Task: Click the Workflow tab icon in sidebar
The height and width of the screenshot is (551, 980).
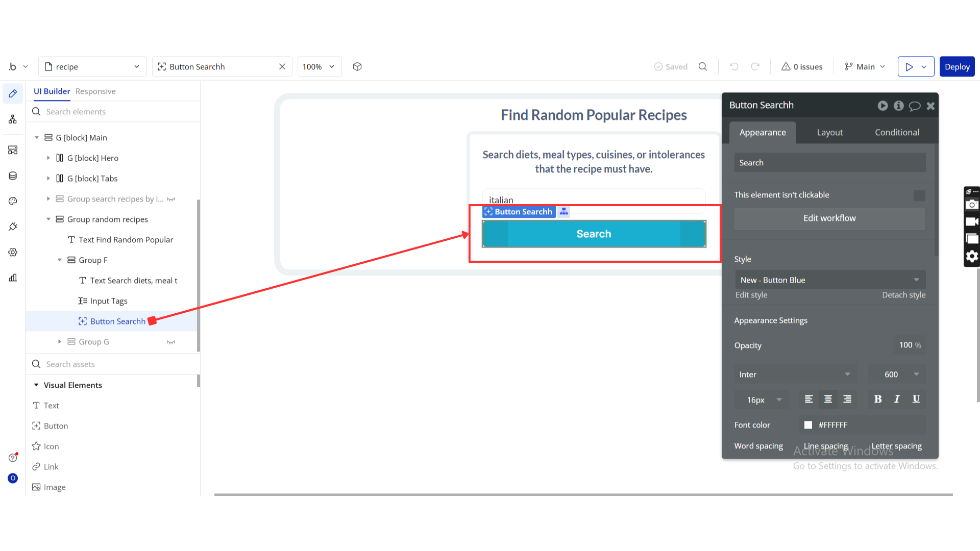Action: 13,119
